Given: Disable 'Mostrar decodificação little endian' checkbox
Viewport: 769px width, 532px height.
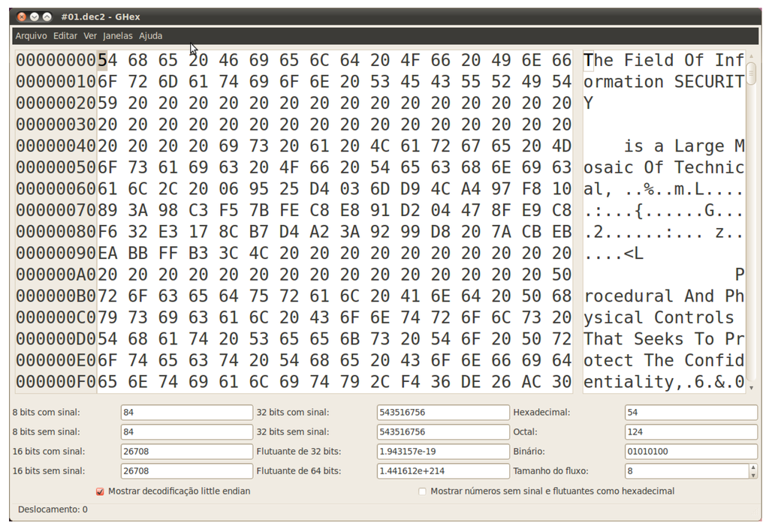Looking at the screenshot, I should pyautogui.click(x=100, y=491).
